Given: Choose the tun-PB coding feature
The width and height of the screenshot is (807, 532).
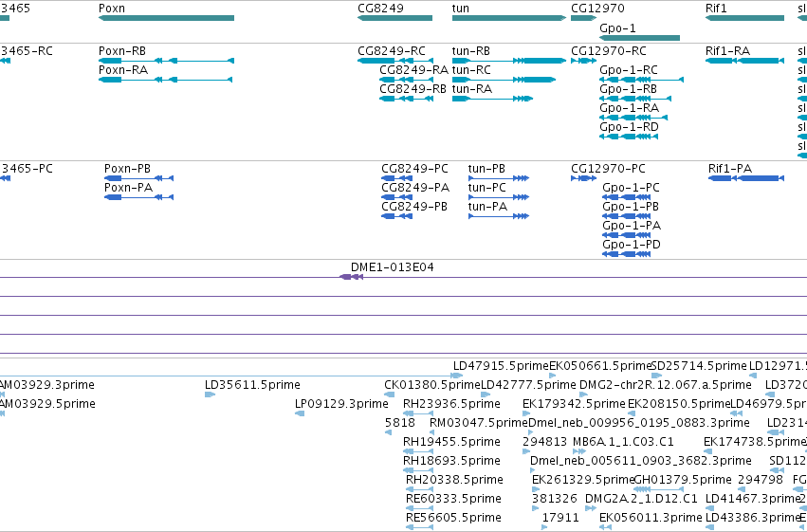Looking at the screenshot, I should [x=499, y=178].
